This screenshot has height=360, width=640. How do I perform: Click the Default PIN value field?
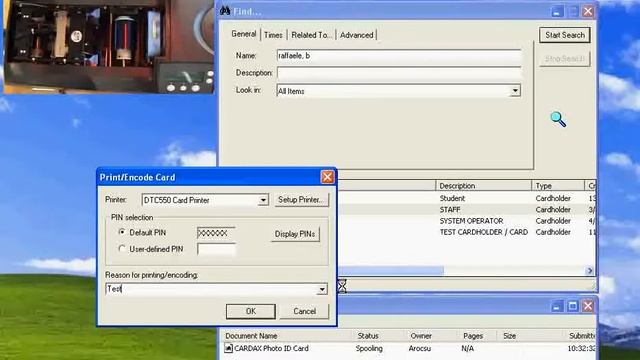pyautogui.click(x=216, y=233)
